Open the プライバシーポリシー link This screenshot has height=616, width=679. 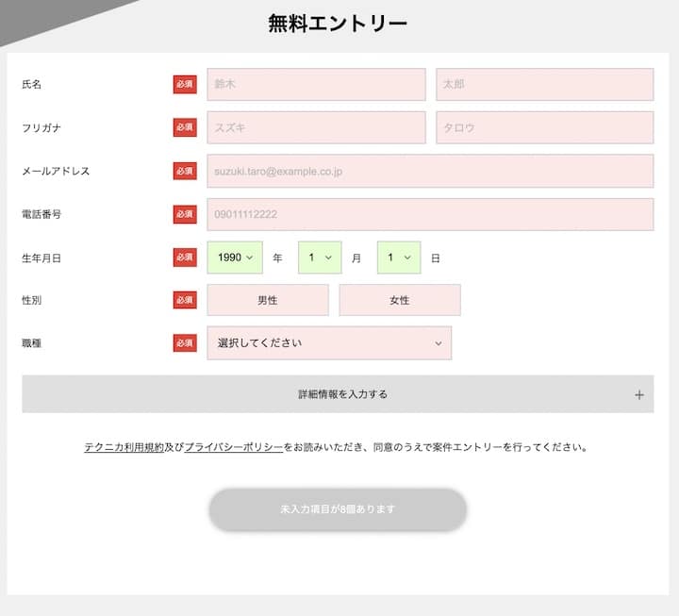[x=233, y=447]
